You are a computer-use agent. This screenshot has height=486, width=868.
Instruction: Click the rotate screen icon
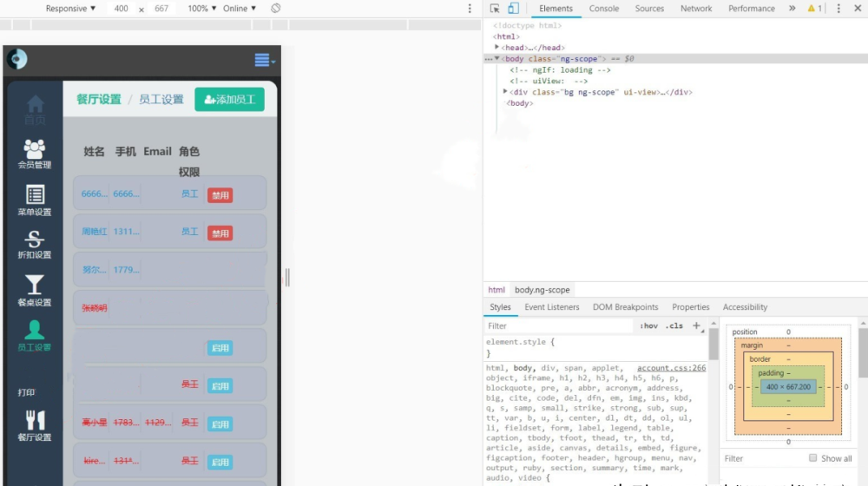(x=275, y=9)
